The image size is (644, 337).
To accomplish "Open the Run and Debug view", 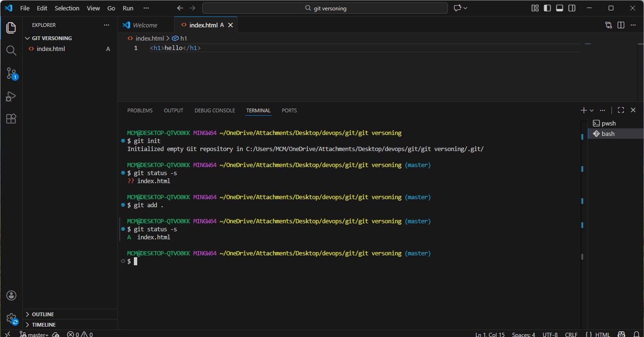I will [11, 96].
